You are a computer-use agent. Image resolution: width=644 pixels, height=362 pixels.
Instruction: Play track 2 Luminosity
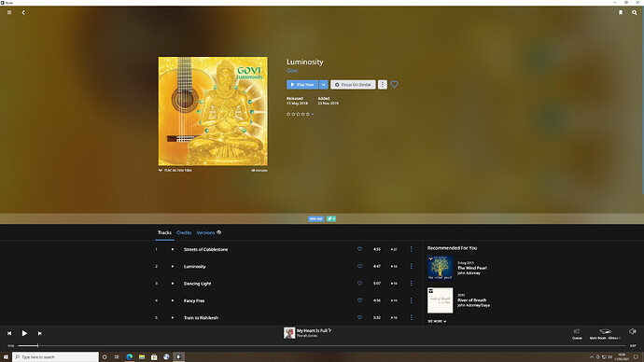pyautogui.click(x=173, y=267)
